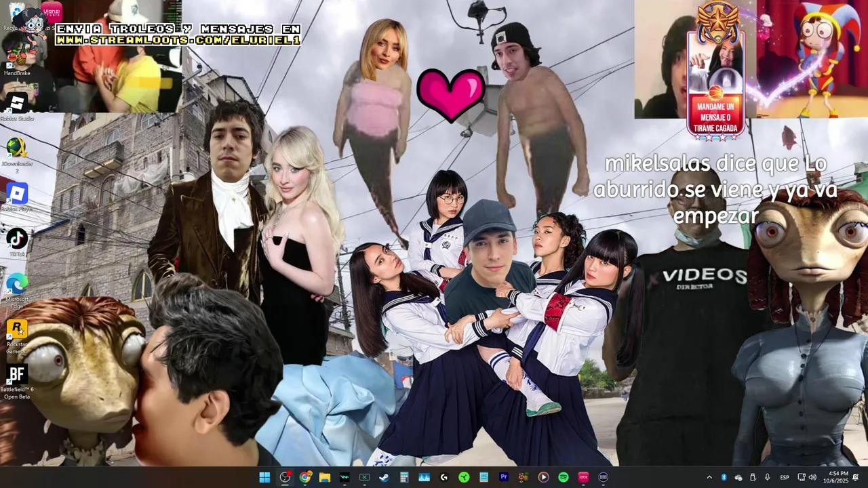This screenshot has width=868, height=488.
Task: Open Google Chrome in the taskbar
Action: (305, 477)
